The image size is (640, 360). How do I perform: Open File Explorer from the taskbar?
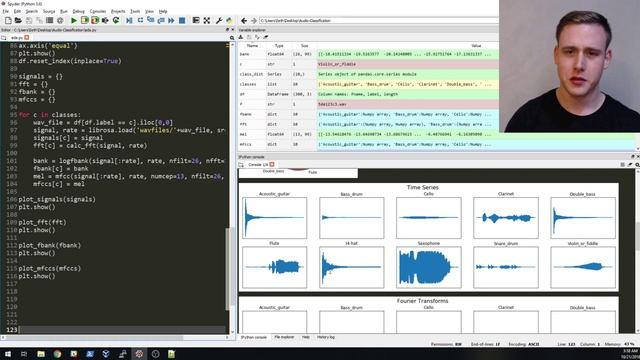[x=41, y=354]
